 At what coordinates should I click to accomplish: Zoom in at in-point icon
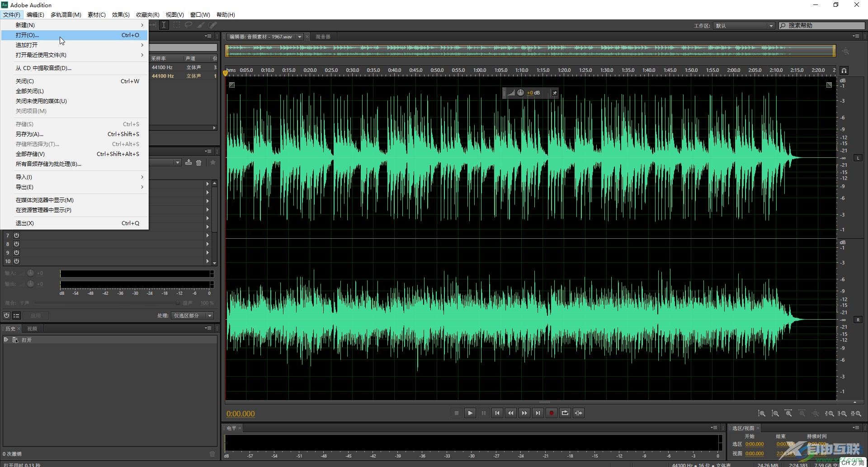coord(830,414)
